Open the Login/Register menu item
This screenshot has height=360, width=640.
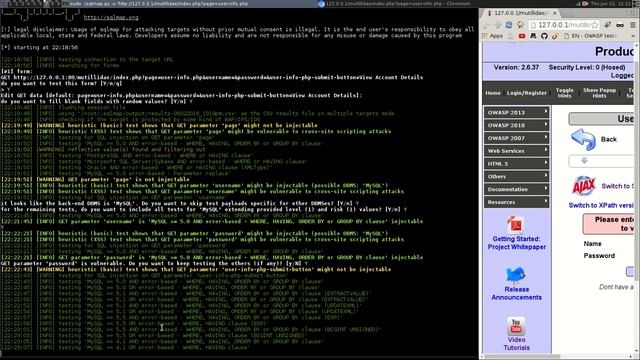pyautogui.click(x=527, y=93)
